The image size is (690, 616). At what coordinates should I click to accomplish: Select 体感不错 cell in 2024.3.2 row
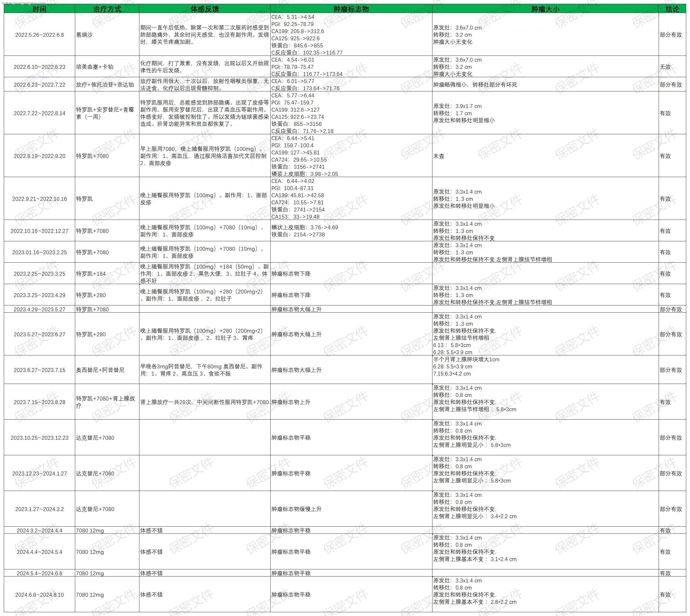coord(205,530)
